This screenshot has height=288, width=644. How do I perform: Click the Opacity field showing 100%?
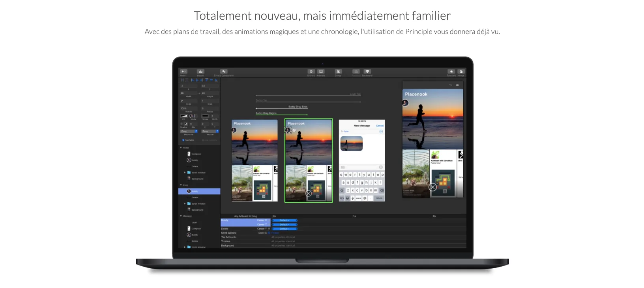pos(189,108)
